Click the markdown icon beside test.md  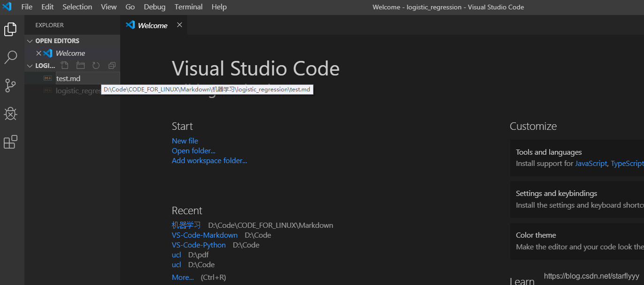point(47,78)
